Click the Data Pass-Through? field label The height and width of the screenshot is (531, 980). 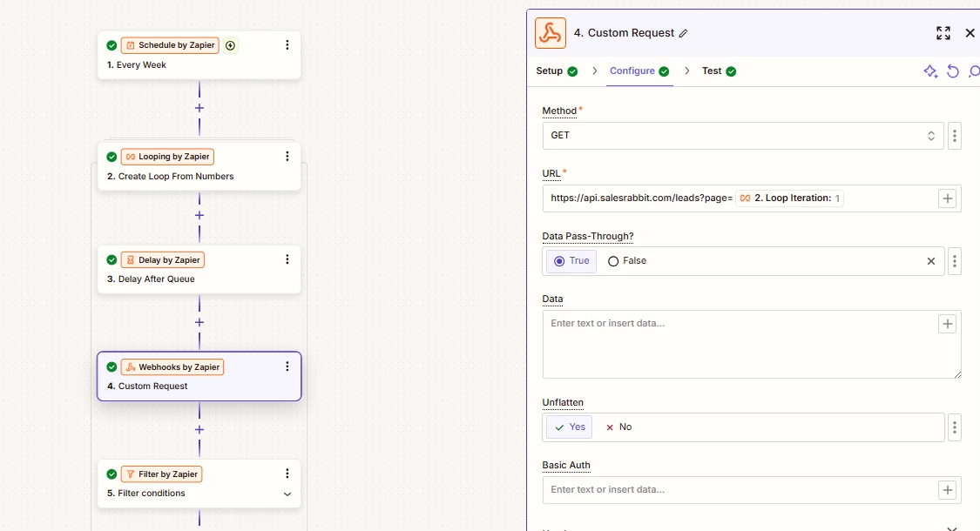[587, 236]
